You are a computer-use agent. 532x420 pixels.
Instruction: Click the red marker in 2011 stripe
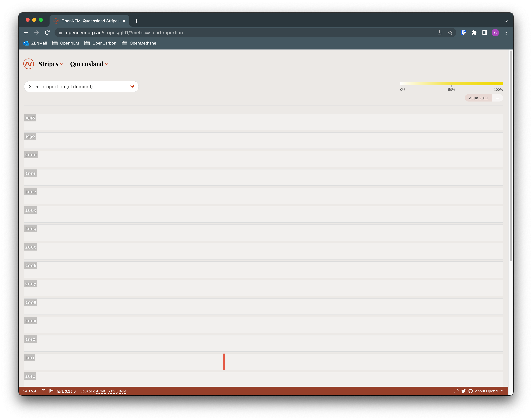point(224,362)
